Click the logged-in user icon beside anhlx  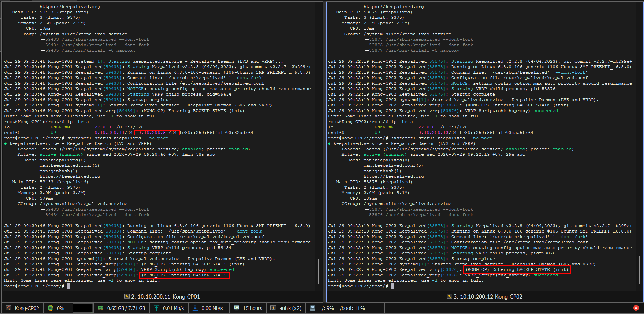click(x=273, y=308)
